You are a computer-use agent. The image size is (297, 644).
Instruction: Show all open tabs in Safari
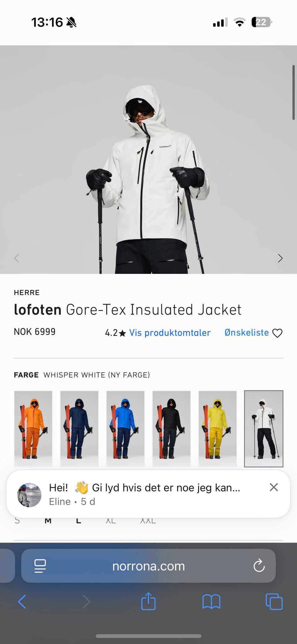pyautogui.click(x=274, y=602)
